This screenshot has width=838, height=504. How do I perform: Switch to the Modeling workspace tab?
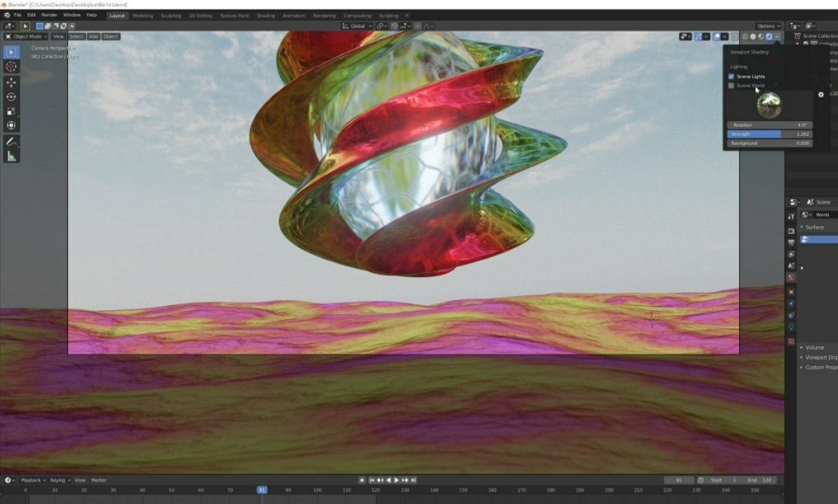[143, 15]
